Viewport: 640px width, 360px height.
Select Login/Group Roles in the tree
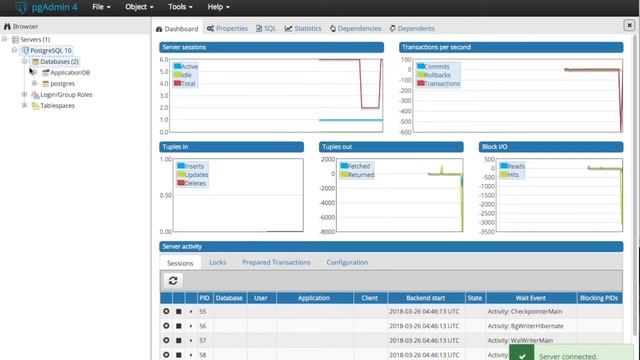pyautogui.click(x=66, y=95)
